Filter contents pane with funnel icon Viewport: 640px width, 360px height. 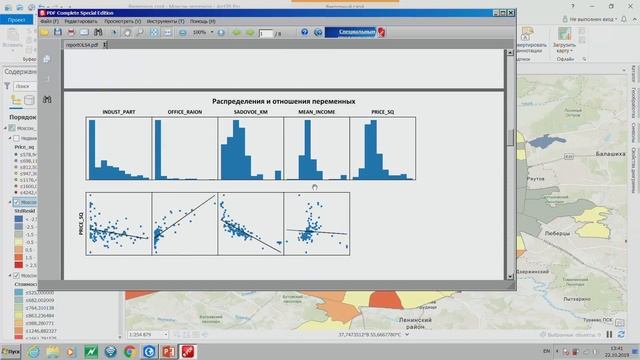[x=7, y=86]
